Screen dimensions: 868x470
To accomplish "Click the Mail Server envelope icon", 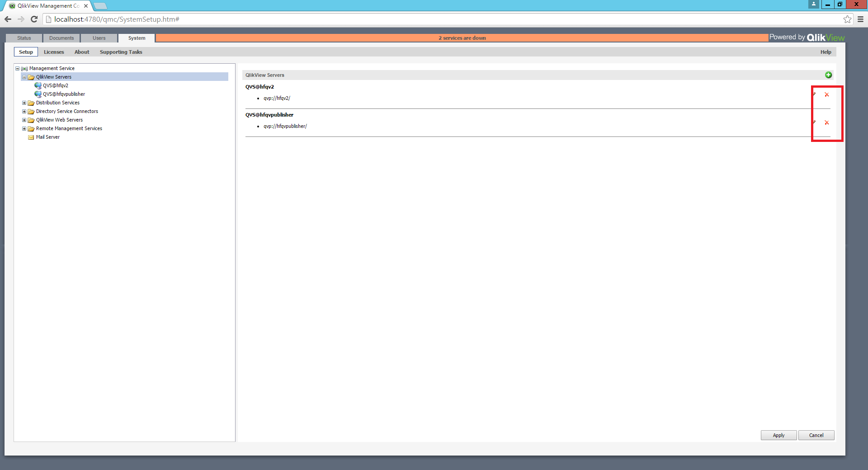I will coord(31,137).
